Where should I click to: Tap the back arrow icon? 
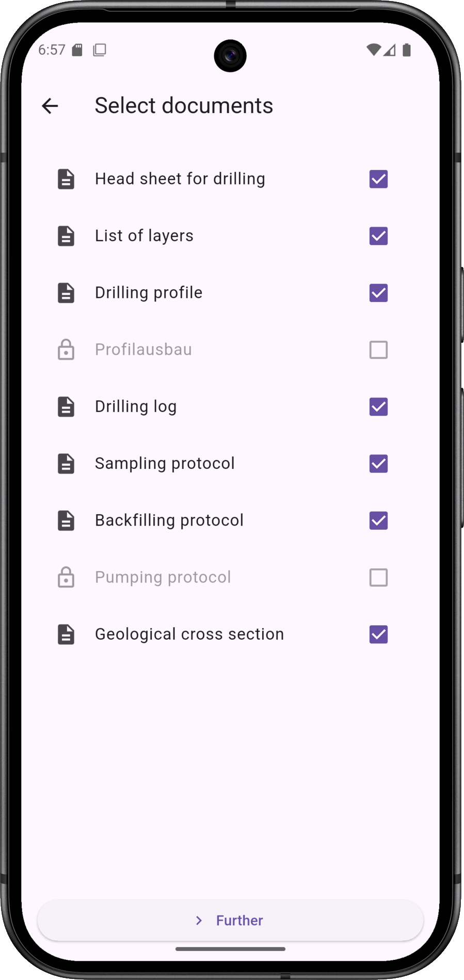click(50, 106)
